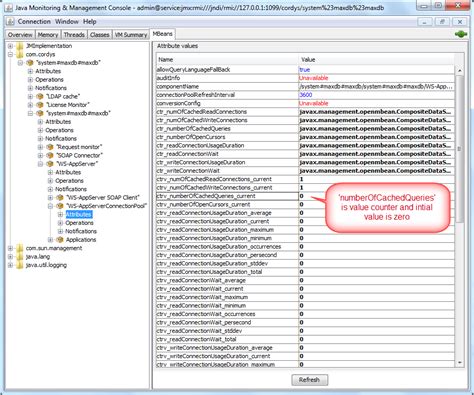Collapse the WS-AppServer node
Image resolution: width=474 pixels, height=395 pixels.
[x=40, y=164]
